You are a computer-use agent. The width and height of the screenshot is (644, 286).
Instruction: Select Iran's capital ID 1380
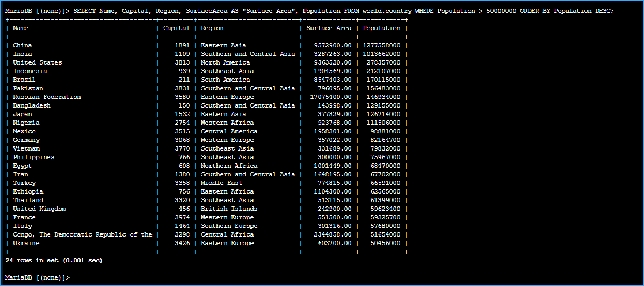coord(183,174)
